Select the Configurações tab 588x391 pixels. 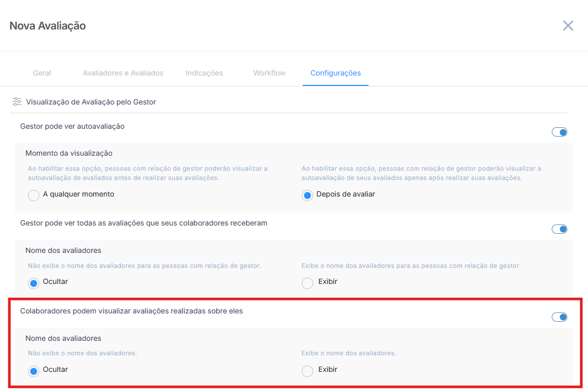click(335, 73)
